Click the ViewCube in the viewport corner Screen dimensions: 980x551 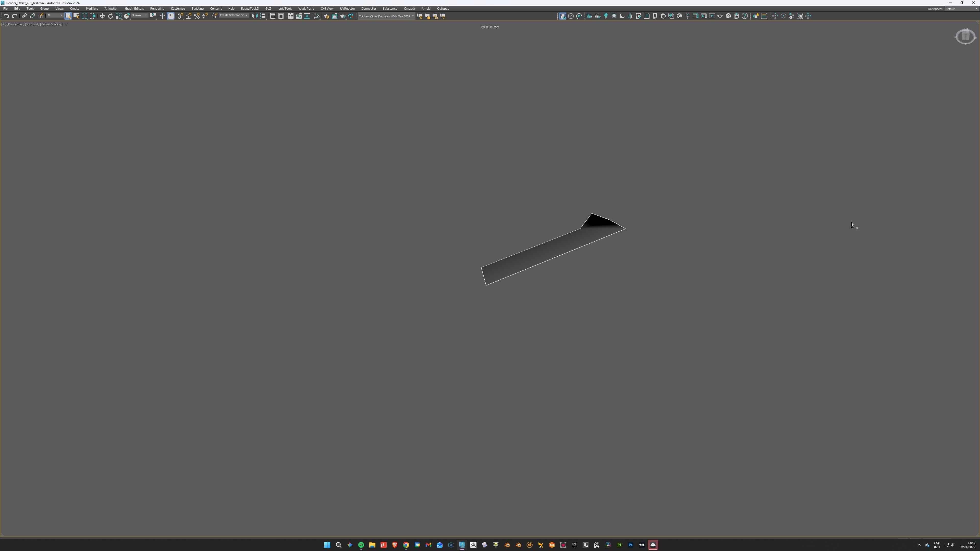click(965, 36)
